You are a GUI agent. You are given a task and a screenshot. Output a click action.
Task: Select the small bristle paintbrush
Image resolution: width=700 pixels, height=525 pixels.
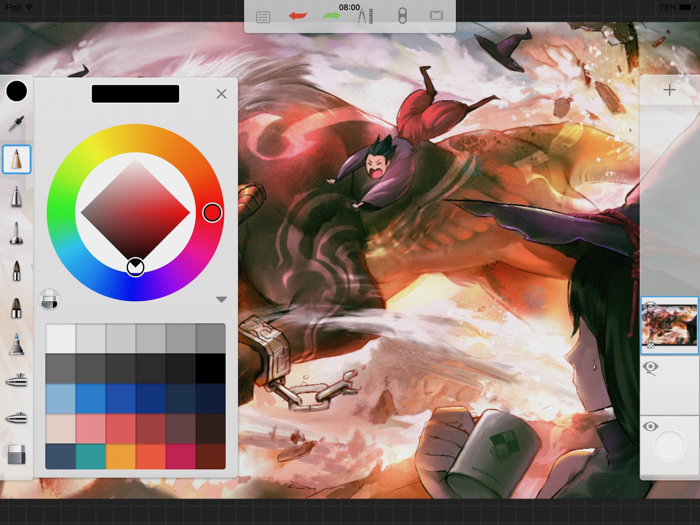click(16, 271)
